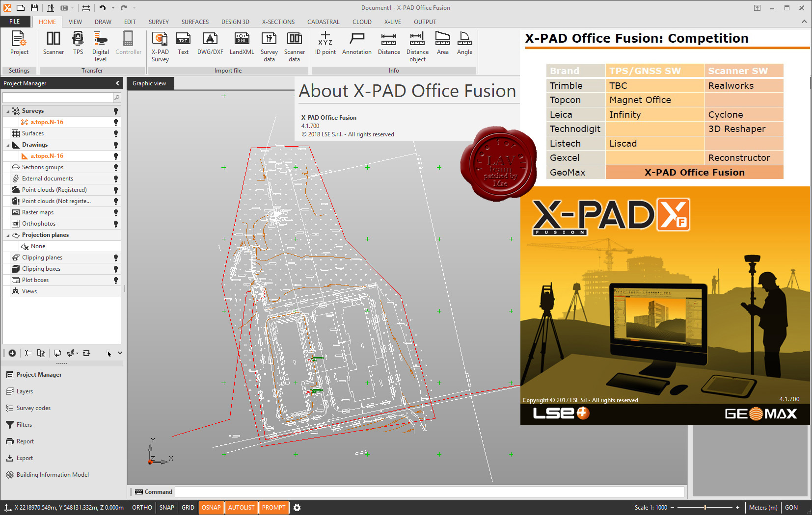Viewport: 812px width, 515px height.
Task: Select the Distance measurement tool
Action: (x=389, y=43)
